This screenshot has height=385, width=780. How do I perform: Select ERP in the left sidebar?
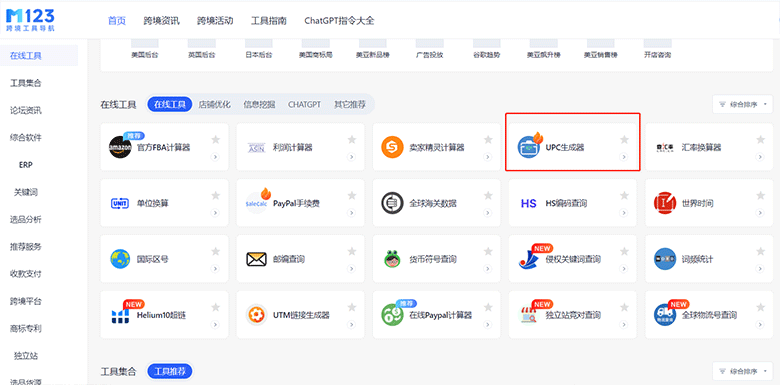click(26, 165)
